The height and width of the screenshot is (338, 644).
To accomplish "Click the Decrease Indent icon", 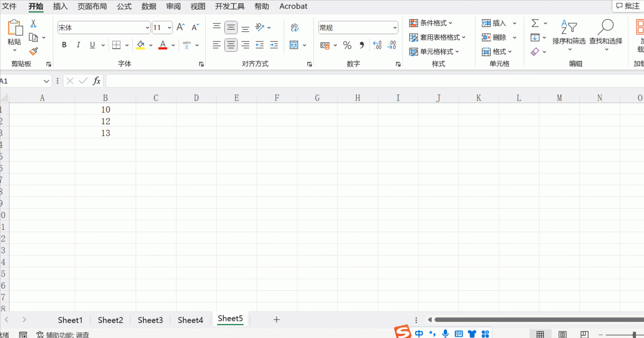I will point(260,45).
